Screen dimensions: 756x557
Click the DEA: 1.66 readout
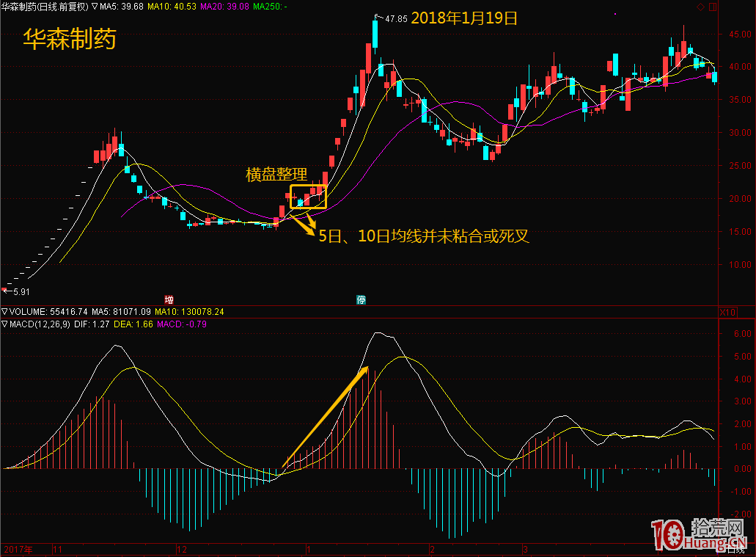tap(133, 324)
